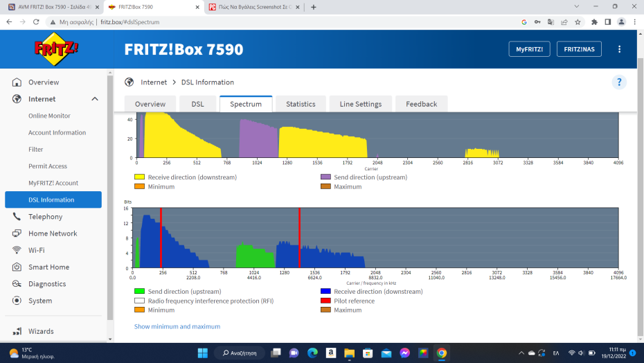The width and height of the screenshot is (644, 363).
Task: Switch to the DSL tab
Action: tap(197, 104)
